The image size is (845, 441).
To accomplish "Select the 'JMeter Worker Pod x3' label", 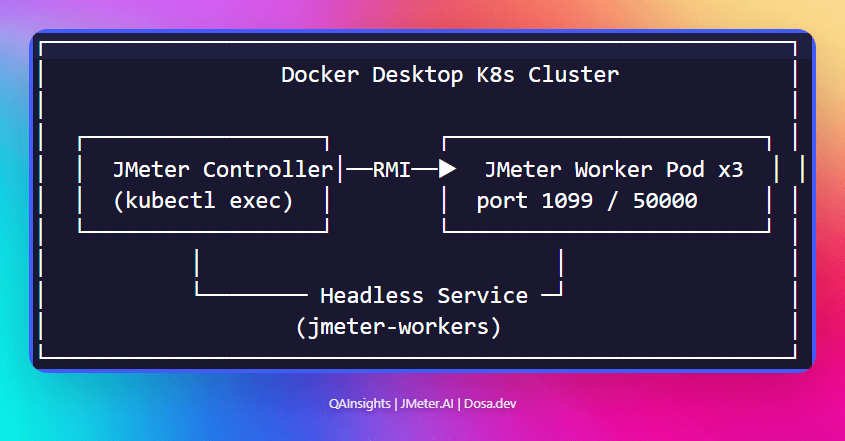I will [x=614, y=170].
